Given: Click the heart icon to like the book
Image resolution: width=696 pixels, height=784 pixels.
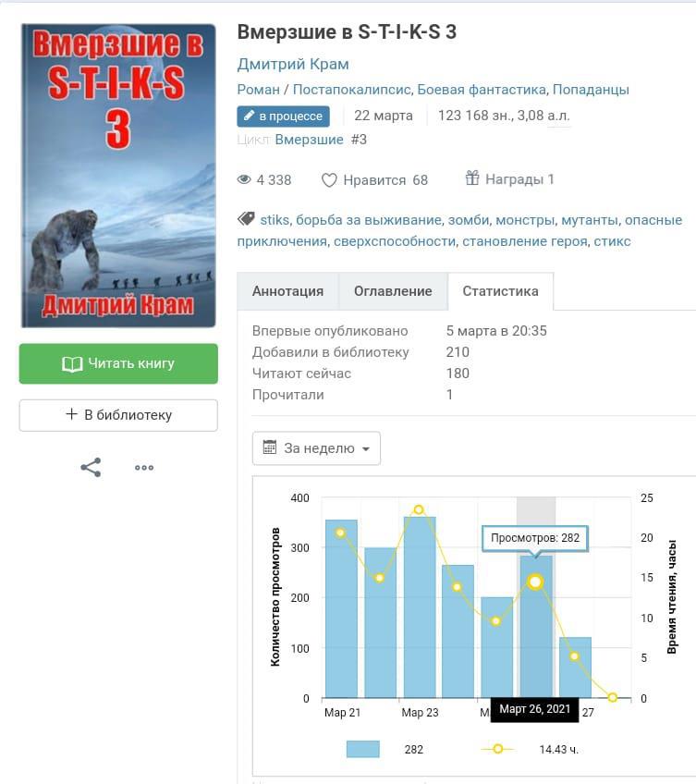Looking at the screenshot, I should coord(329,180).
